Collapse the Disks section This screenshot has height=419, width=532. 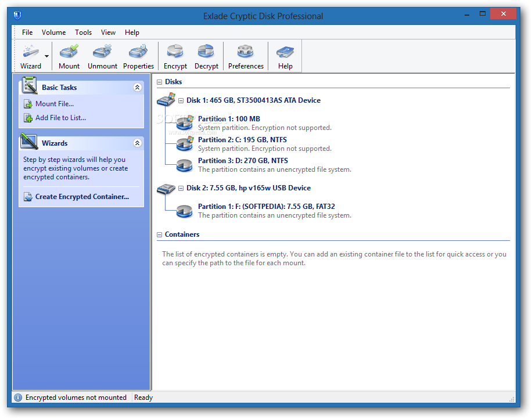pyautogui.click(x=159, y=82)
